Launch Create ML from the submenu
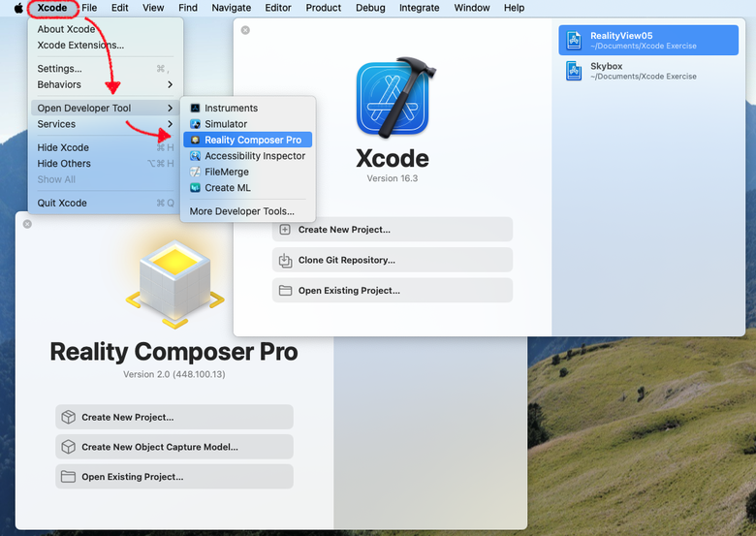The width and height of the screenshot is (756, 536). 248,187
